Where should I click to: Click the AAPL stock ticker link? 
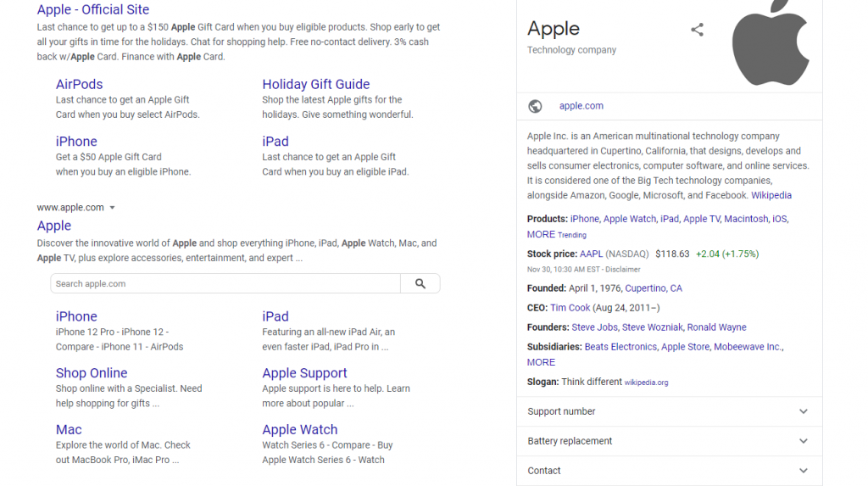[591, 254]
